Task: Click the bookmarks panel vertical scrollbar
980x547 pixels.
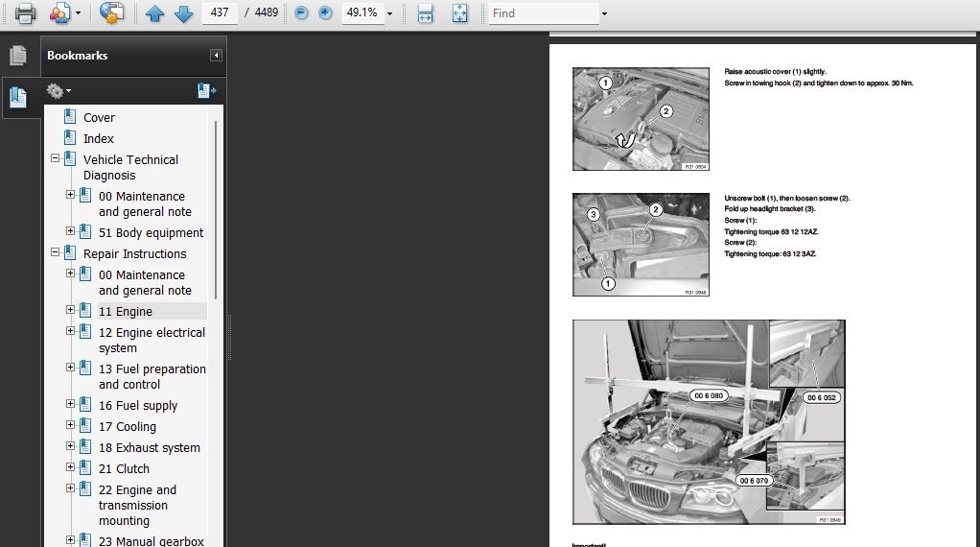Action: click(x=216, y=209)
